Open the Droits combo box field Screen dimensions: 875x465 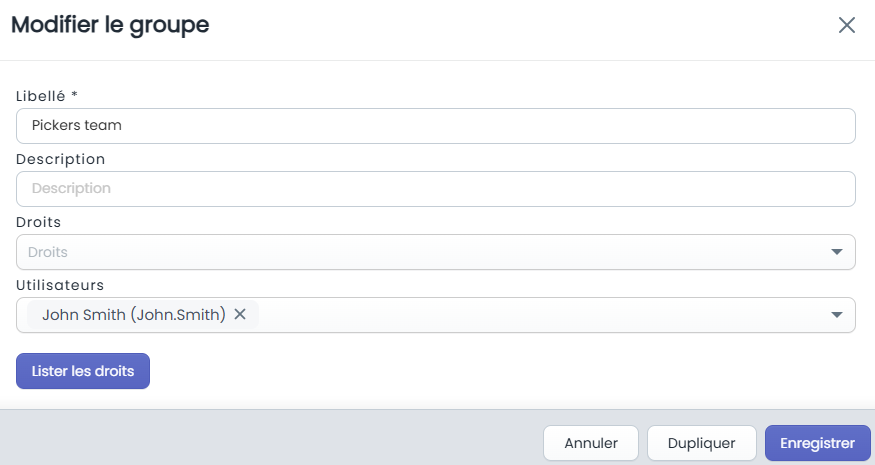(x=435, y=252)
